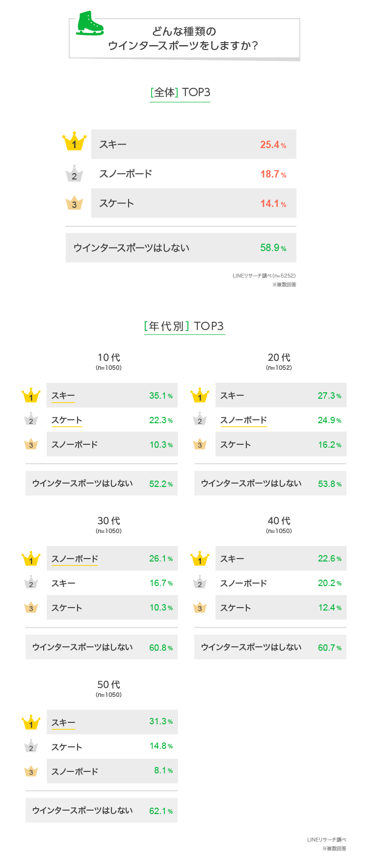Click the [全体] TOP3 heading
The image size is (368, 868).
click(x=180, y=93)
